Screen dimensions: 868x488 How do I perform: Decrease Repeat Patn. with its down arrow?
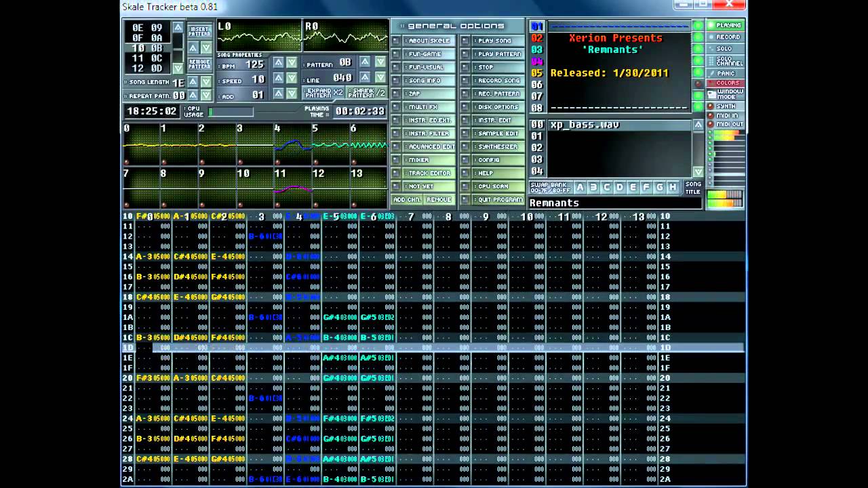coord(205,96)
